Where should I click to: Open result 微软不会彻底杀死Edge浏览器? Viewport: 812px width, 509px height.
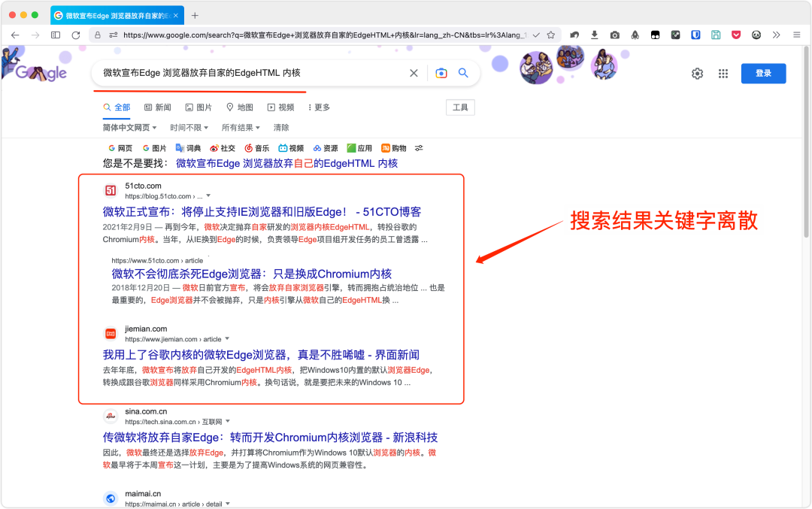pos(252,274)
